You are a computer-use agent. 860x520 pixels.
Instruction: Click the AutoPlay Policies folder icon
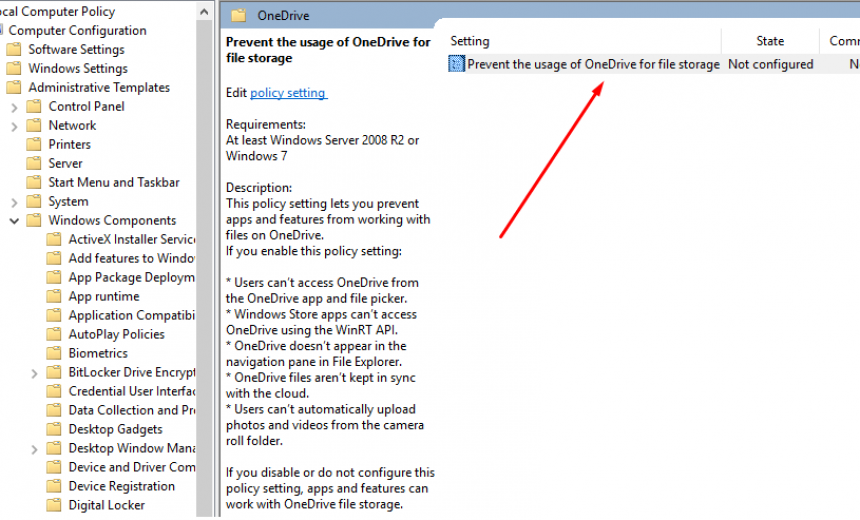(x=54, y=335)
